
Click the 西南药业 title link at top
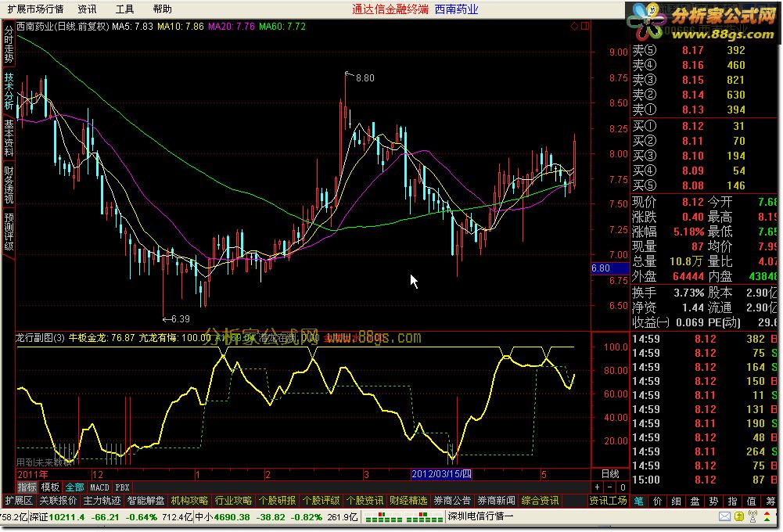pyautogui.click(x=456, y=9)
